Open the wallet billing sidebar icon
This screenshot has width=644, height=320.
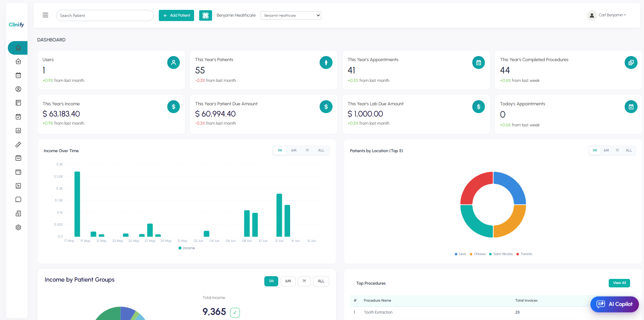click(x=18, y=172)
